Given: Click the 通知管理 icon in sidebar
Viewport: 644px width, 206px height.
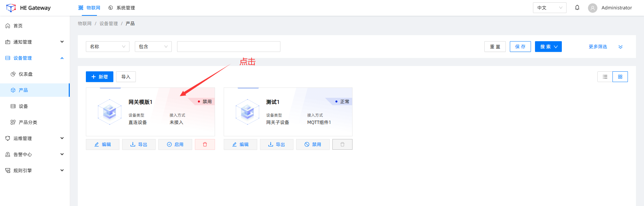Looking at the screenshot, I should coord(8,42).
